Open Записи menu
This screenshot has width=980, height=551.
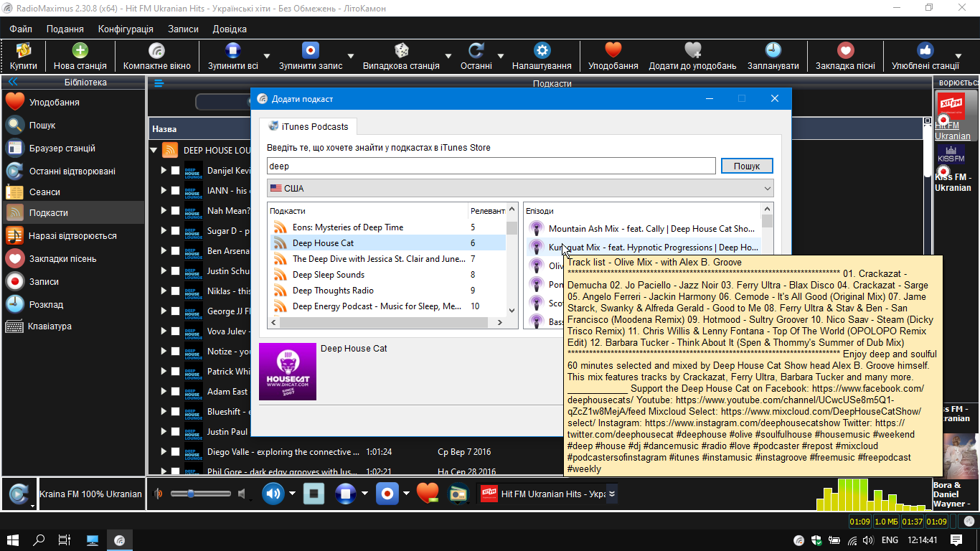pos(183,29)
